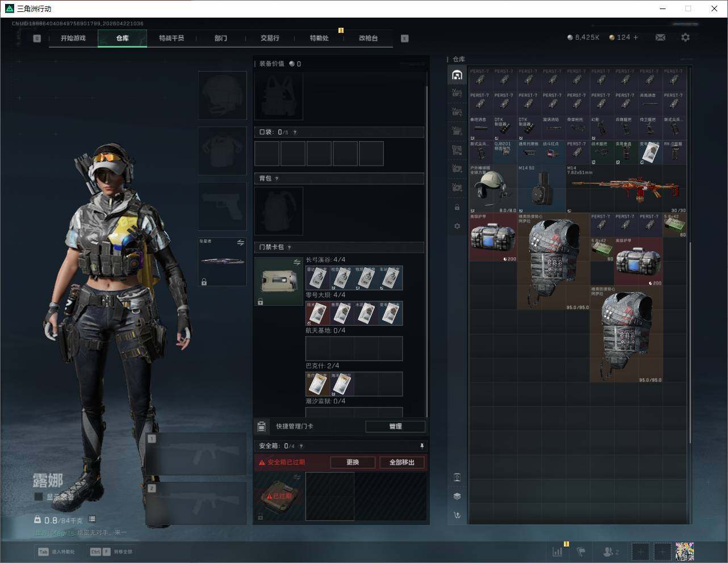Image resolution: width=728 pixels, height=563 pixels.
Task: Pin the safe box section
Action: (x=421, y=446)
